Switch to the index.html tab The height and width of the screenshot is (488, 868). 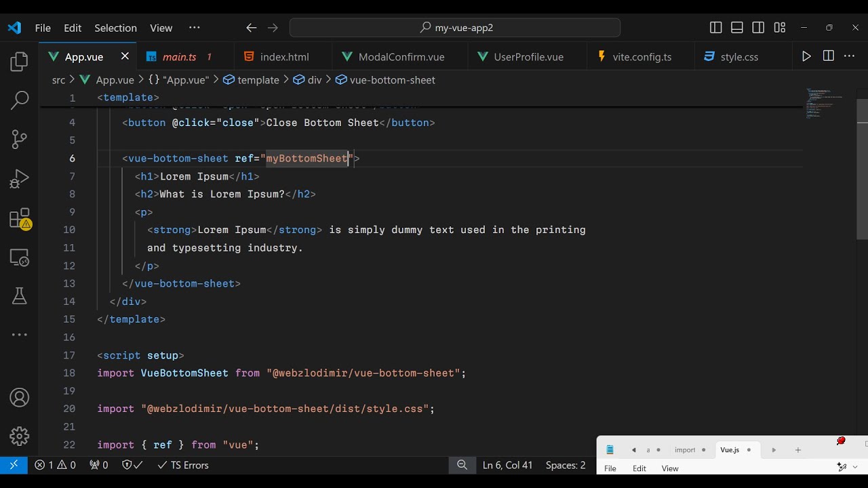pyautogui.click(x=283, y=57)
